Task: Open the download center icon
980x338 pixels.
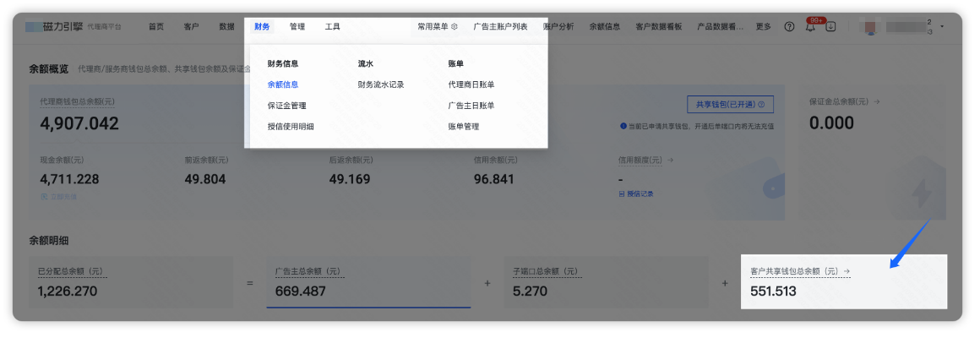Action: click(830, 27)
